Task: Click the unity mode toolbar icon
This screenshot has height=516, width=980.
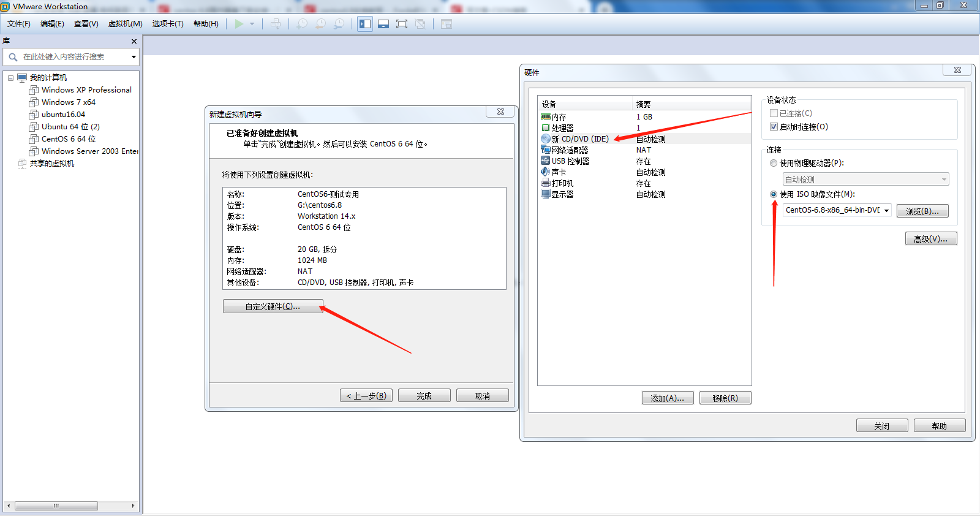Action: [x=420, y=24]
